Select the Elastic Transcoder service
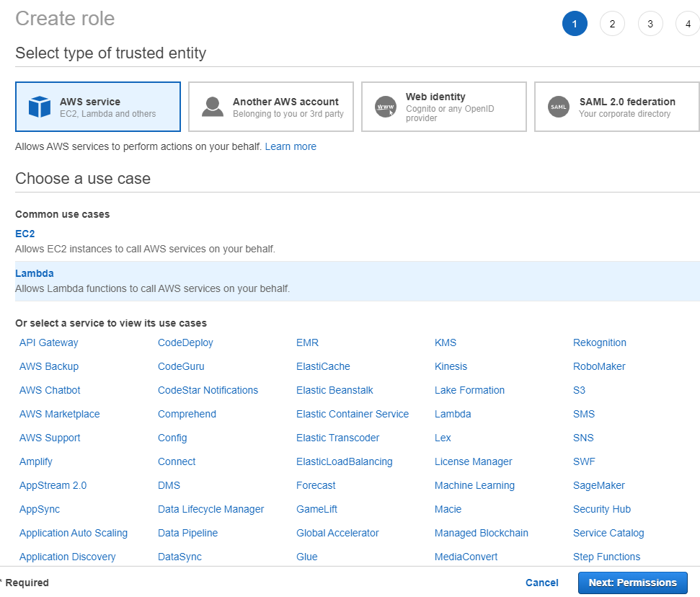 pos(338,438)
